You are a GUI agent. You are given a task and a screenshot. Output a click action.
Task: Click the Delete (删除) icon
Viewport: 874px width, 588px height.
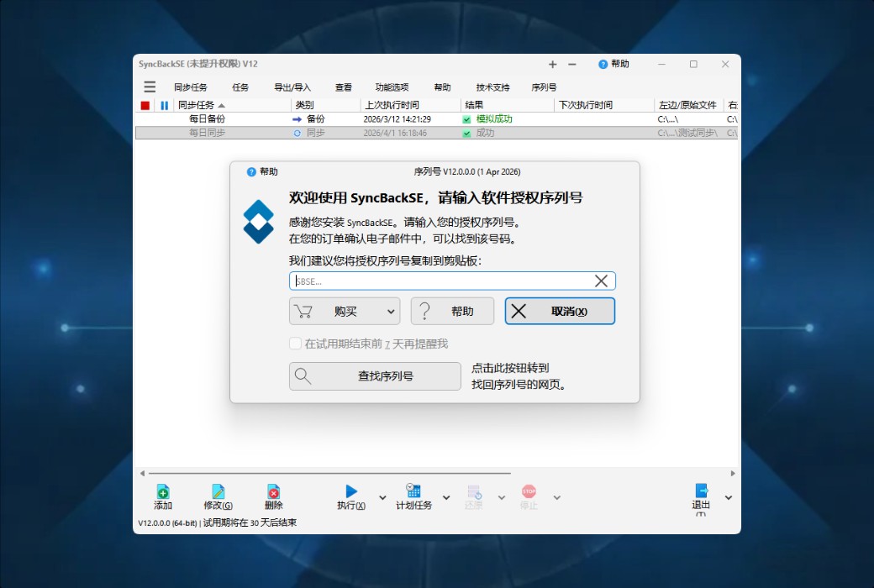pyautogui.click(x=271, y=494)
